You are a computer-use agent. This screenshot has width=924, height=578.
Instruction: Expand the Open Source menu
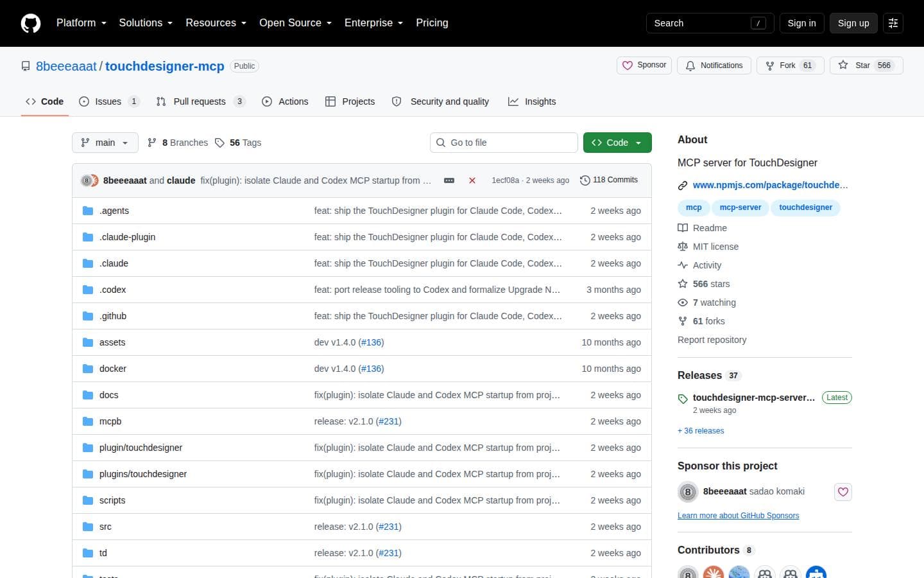pyautogui.click(x=296, y=23)
